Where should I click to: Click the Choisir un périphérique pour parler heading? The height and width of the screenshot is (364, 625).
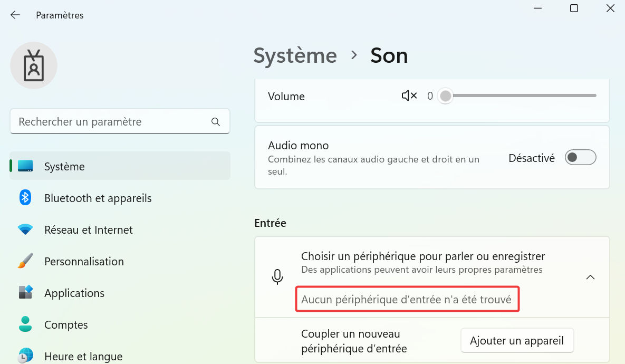click(x=423, y=256)
